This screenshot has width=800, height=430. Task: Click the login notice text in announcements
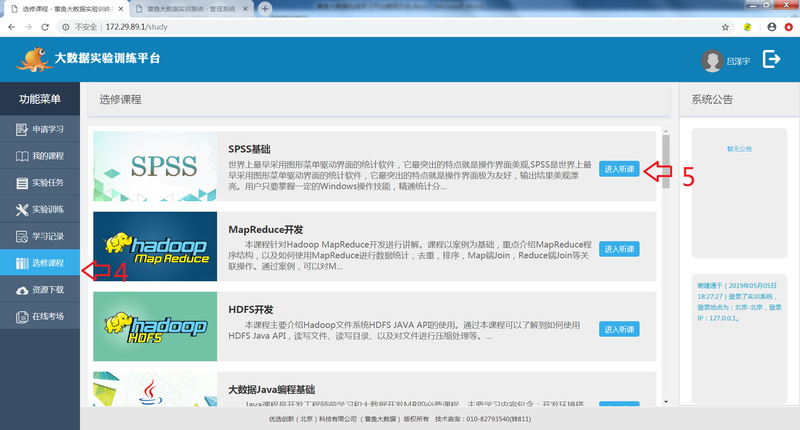click(739, 301)
